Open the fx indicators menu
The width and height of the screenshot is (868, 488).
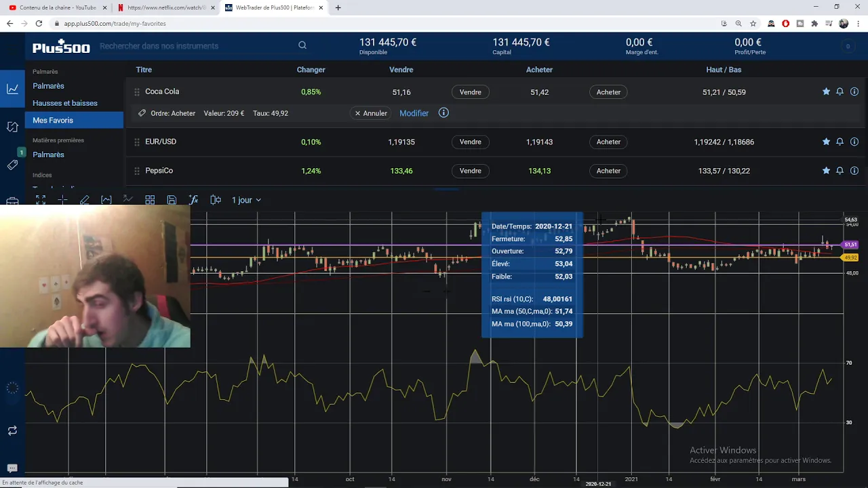[193, 200]
